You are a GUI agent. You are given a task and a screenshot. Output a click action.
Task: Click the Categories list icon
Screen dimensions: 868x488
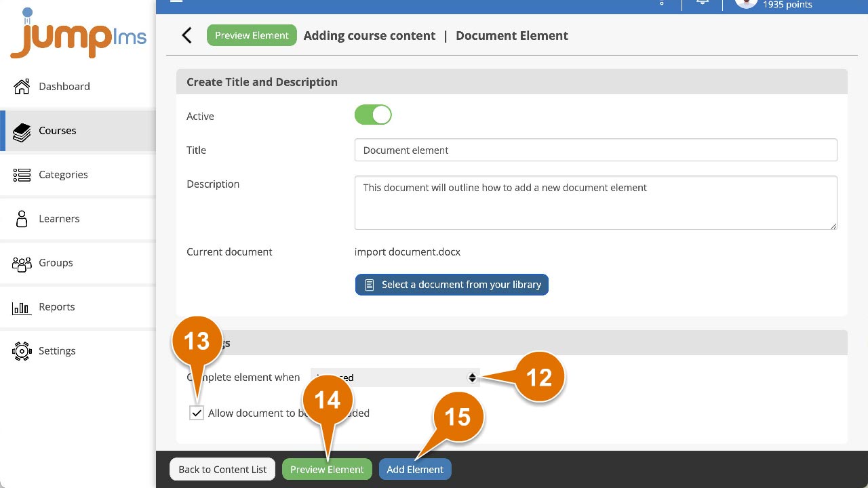tap(22, 175)
